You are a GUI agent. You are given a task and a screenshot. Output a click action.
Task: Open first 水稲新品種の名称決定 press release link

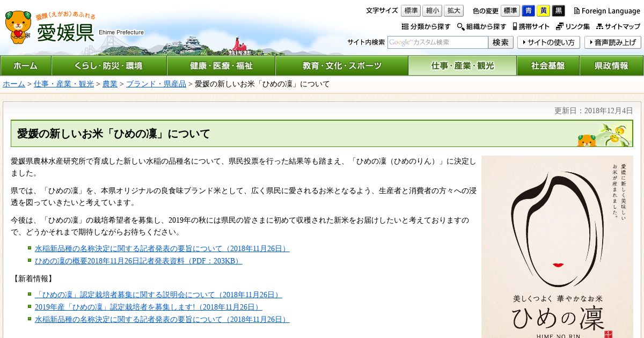coord(162,249)
